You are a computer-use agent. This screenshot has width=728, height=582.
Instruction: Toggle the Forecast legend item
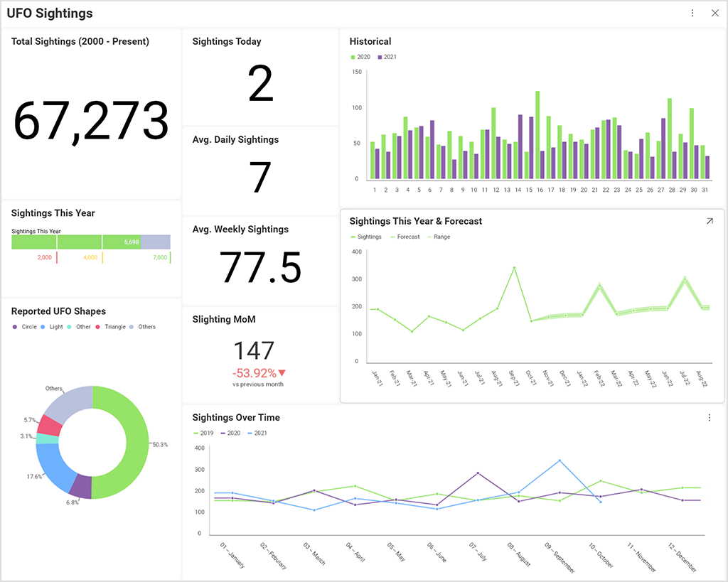click(x=404, y=237)
